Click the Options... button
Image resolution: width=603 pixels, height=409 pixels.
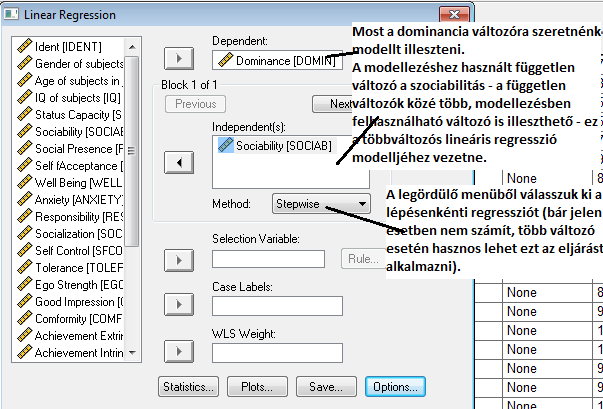point(396,386)
